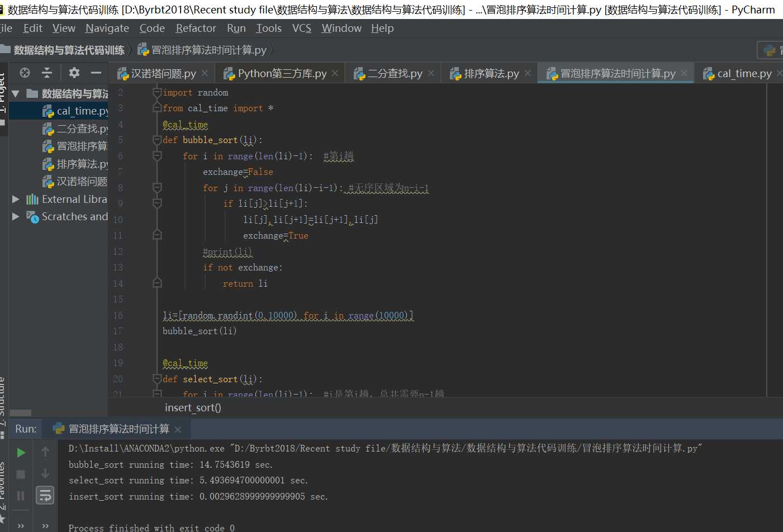Image resolution: width=783 pixels, height=532 pixels.
Task: Open the Window menu
Action: pyautogui.click(x=341, y=28)
